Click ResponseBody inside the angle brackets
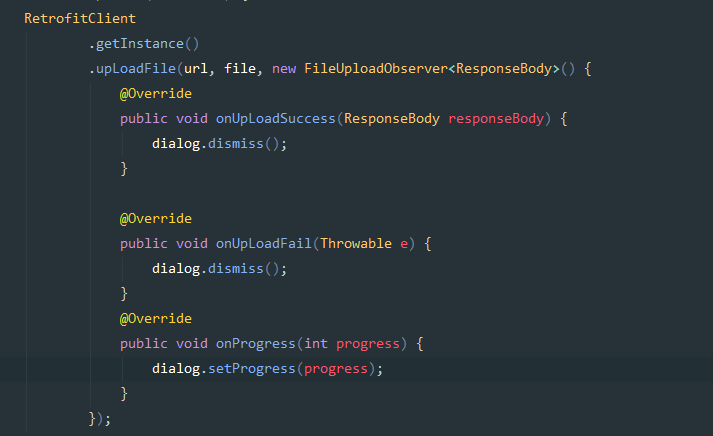713x436 pixels. pyautogui.click(x=504, y=69)
